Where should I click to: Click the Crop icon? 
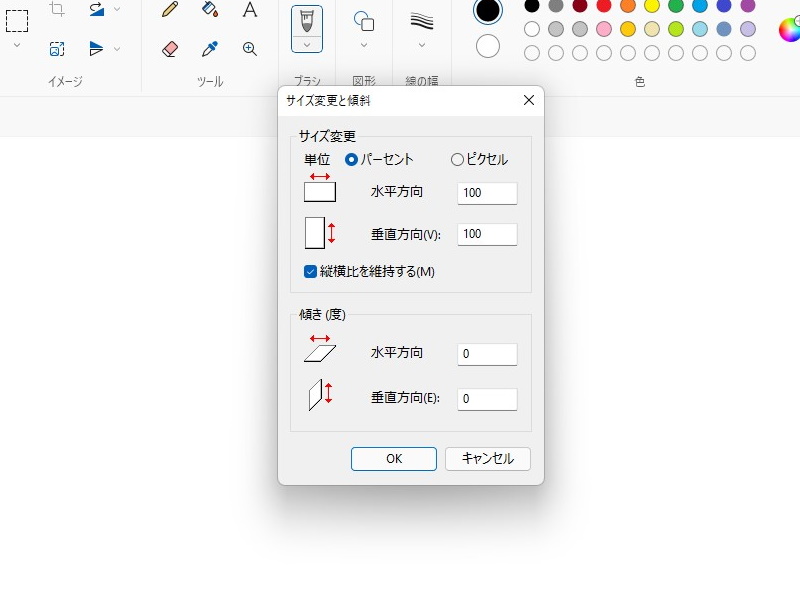pyautogui.click(x=56, y=11)
